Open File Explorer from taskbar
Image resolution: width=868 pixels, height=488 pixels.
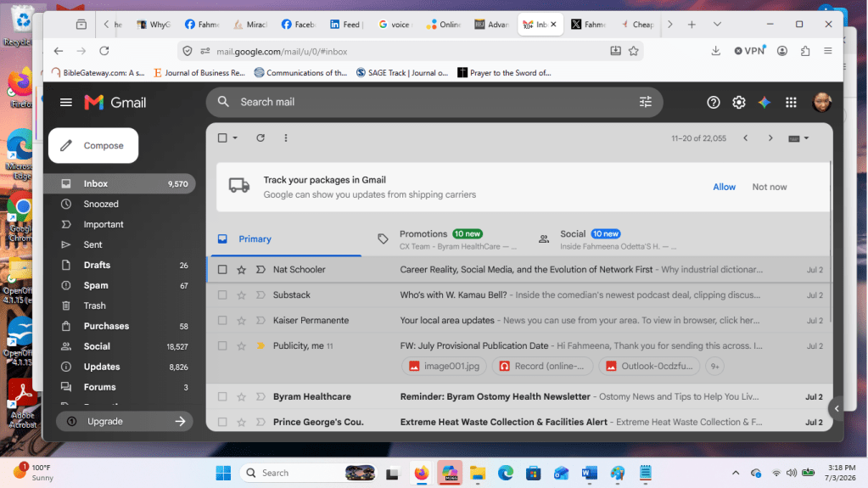pyautogui.click(x=477, y=473)
